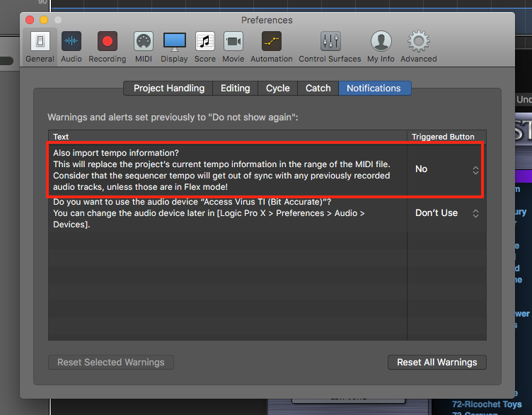The height and width of the screenshot is (415, 532).
Task: Open the Automation preferences pane
Action: click(271, 47)
